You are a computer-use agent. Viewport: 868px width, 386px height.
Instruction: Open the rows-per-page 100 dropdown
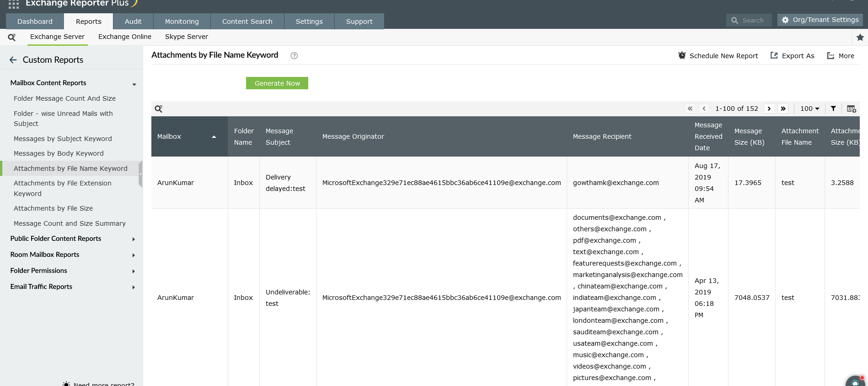point(809,109)
